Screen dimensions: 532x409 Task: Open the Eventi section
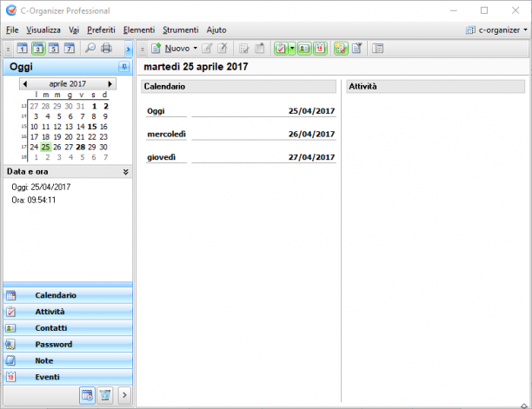click(68, 377)
